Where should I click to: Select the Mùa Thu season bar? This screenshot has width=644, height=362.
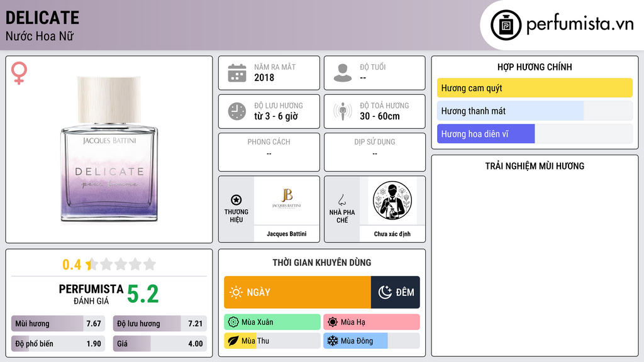pos(272,341)
